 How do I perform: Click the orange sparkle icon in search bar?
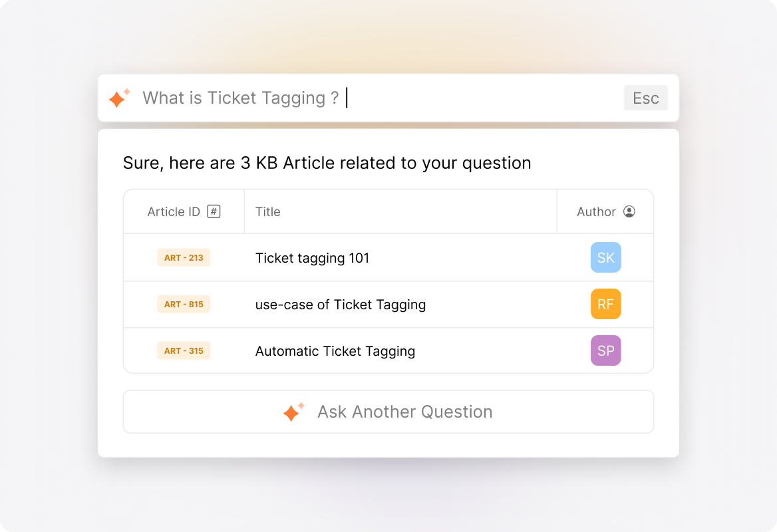click(120, 98)
